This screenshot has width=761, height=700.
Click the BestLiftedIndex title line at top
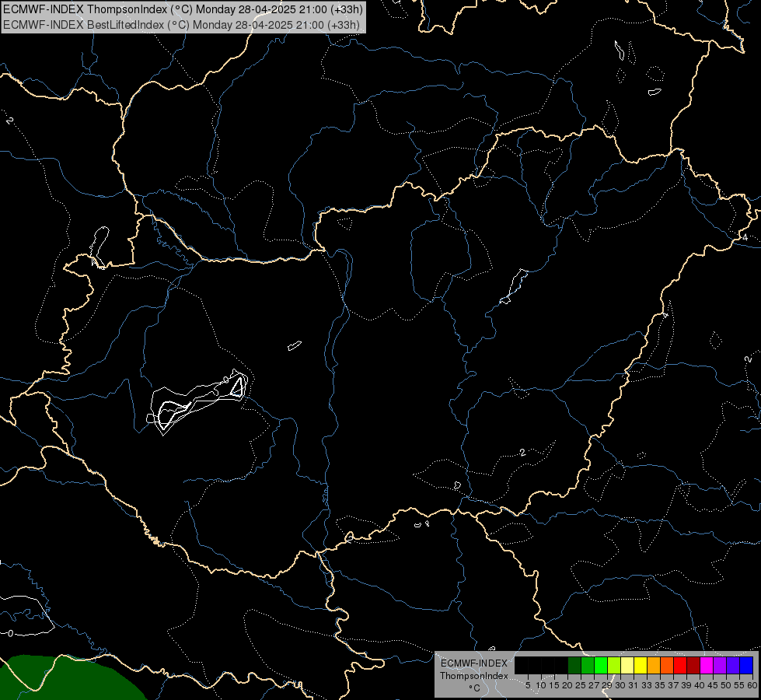coord(182,25)
